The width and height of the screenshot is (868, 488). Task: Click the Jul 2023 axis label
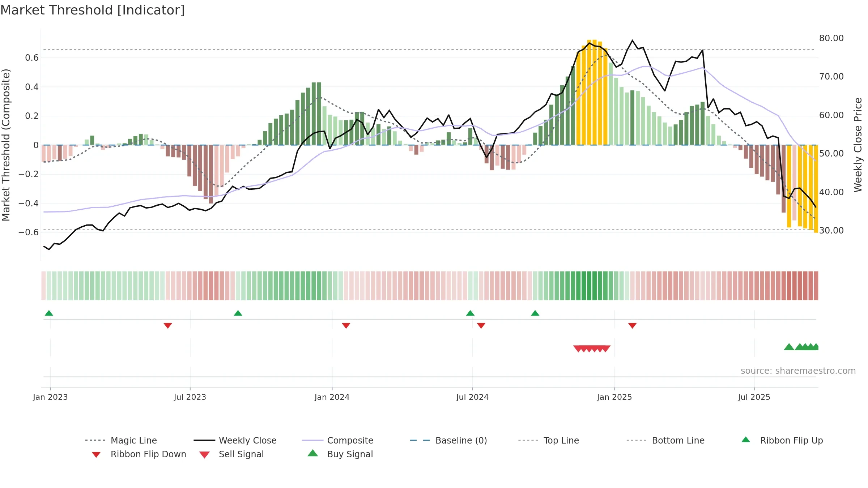190,397
